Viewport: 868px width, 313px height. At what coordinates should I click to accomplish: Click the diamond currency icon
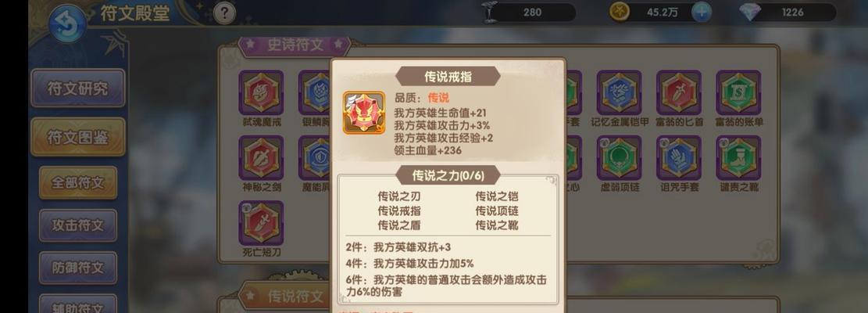[x=750, y=13]
